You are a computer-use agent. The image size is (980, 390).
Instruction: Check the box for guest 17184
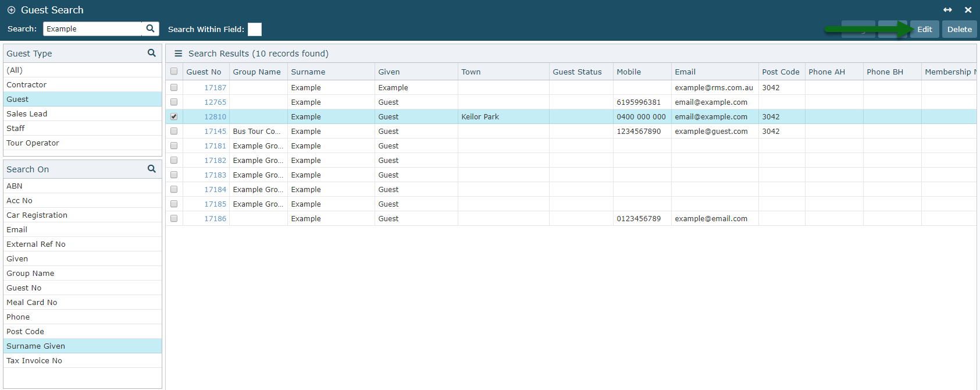click(174, 189)
